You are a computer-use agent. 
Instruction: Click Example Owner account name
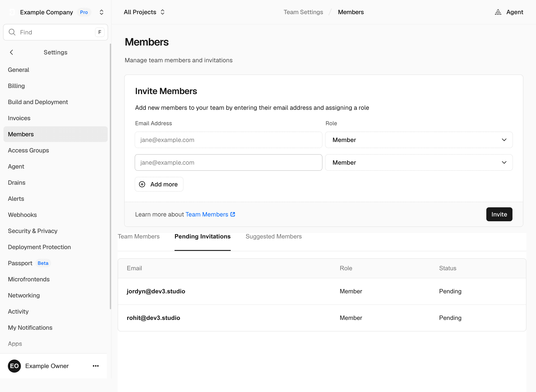tap(47, 366)
